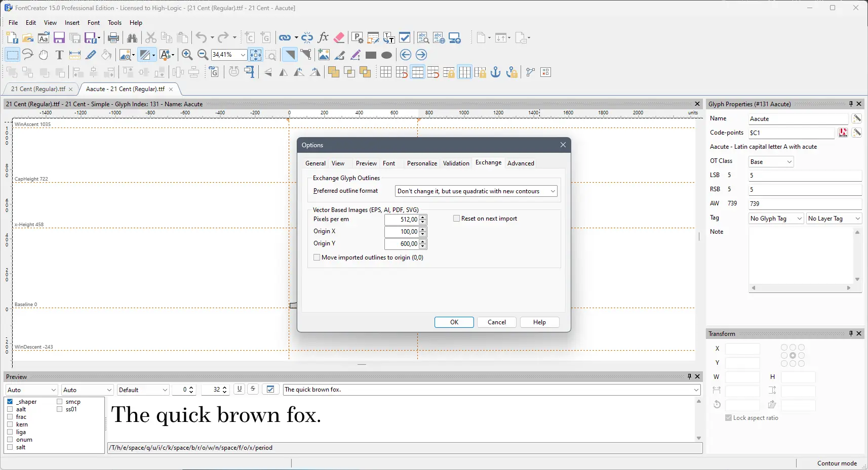Open Preferred outline format dropdown
Screen dimensions: 868x470
click(x=476, y=191)
